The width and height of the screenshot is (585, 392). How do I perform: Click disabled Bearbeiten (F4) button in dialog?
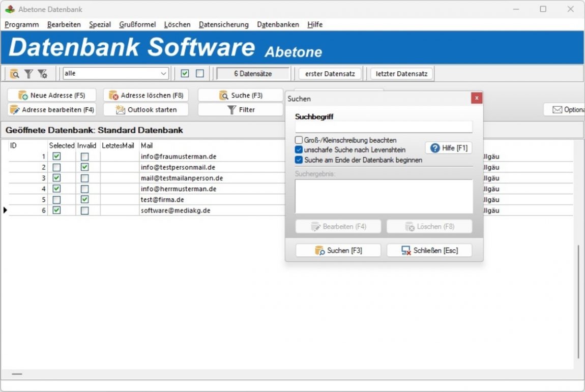(x=338, y=226)
